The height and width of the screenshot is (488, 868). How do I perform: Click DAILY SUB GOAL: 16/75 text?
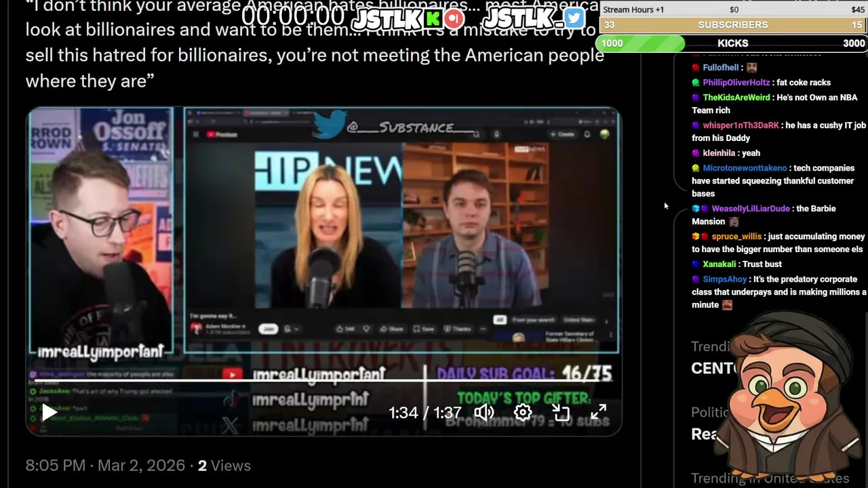pyautogui.click(x=524, y=373)
